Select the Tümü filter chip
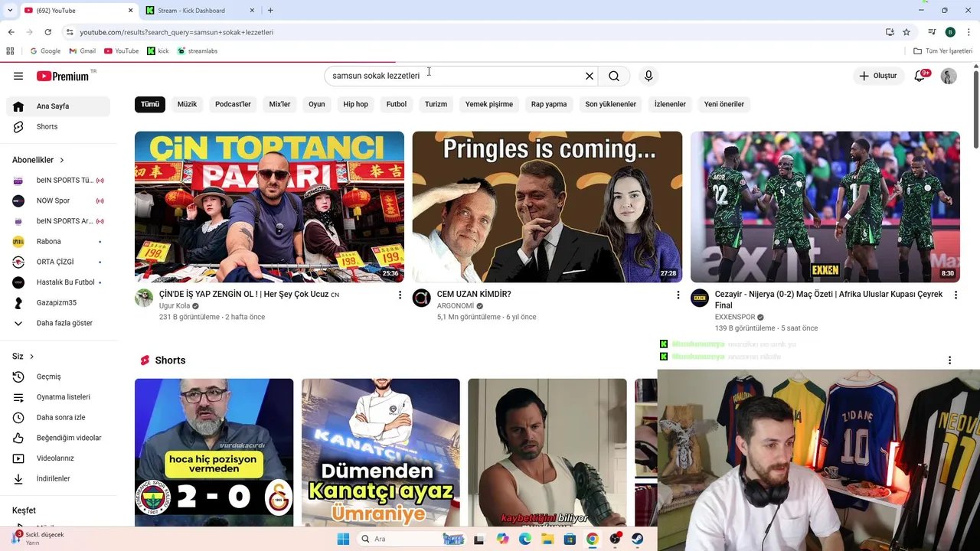Image resolution: width=980 pixels, height=551 pixels. pos(150,104)
